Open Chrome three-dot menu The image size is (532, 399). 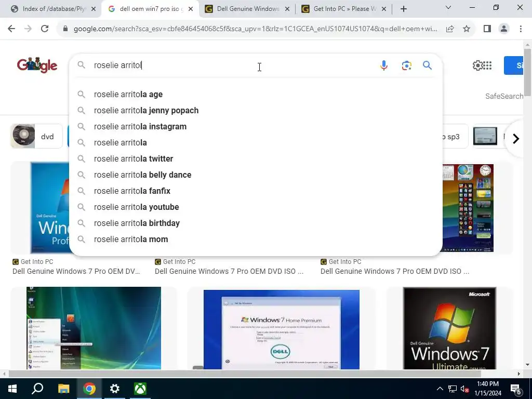pyautogui.click(x=521, y=29)
